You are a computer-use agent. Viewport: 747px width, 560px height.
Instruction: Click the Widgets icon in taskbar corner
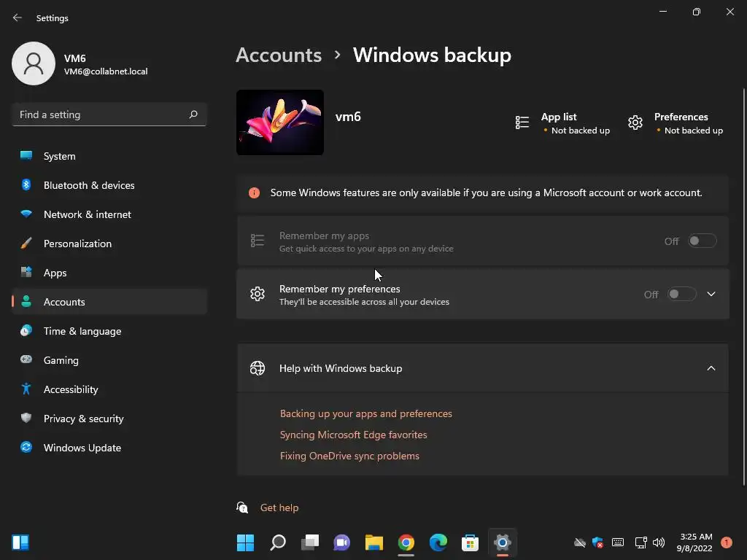20,542
